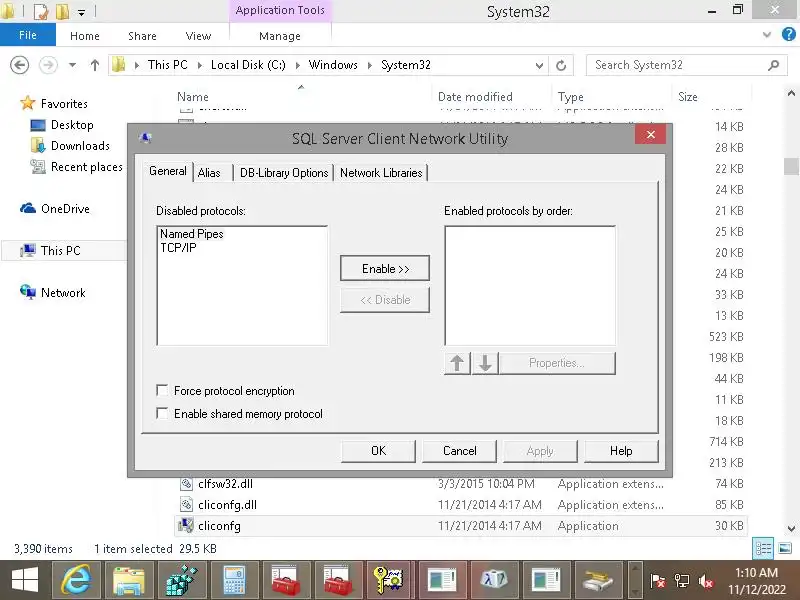Open the Home ribbon tab
Screen dimensions: 800x600
[x=85, y=36]
